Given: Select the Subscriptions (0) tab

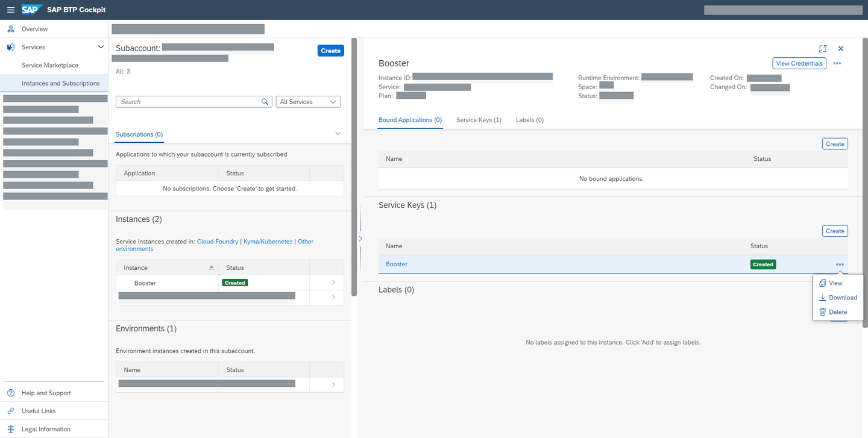Looking at the screenshot, I should 139,134.
